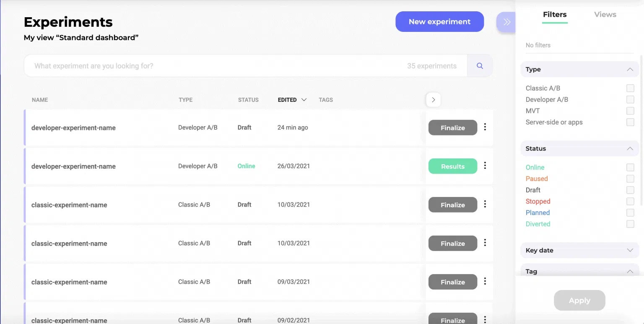Check the Developer A/B type filter
The image size is (644, 324).
(630, 99)
